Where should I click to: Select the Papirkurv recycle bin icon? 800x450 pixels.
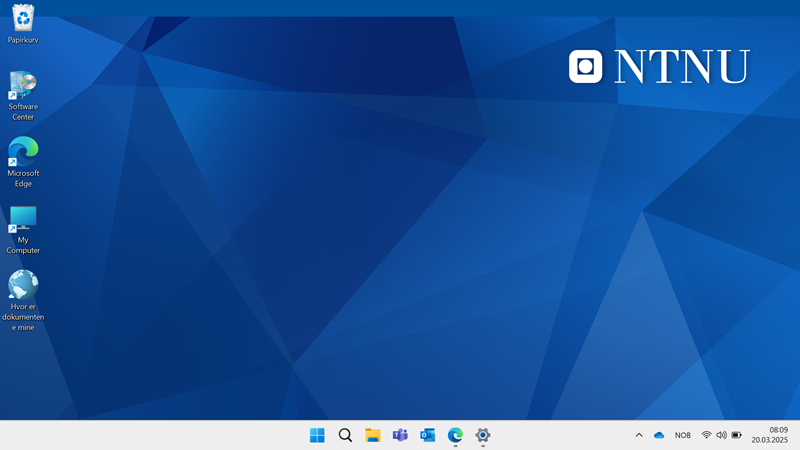click(23, 24)
